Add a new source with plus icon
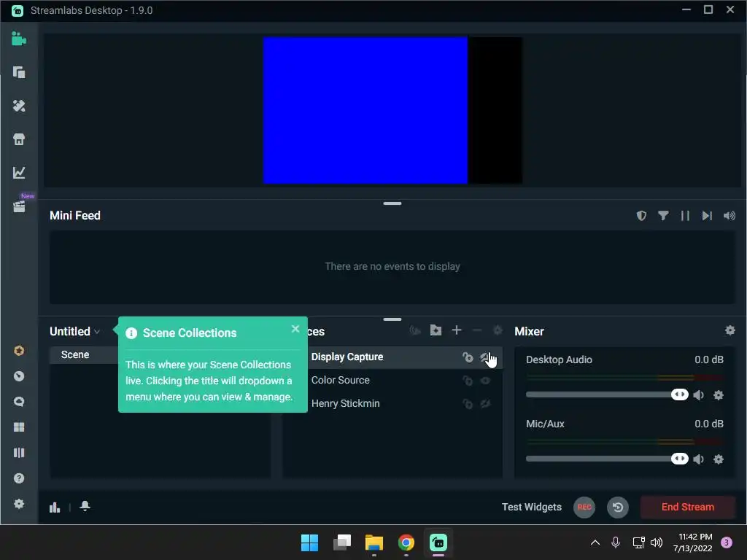Viewport: 747px width, 560px height. point(457,330)
